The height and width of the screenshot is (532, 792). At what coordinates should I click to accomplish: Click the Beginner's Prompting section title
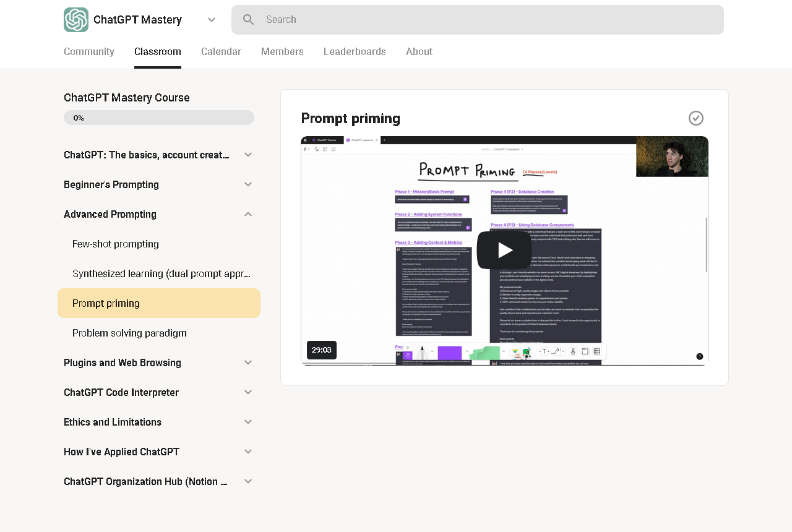[x=111, y=184]
